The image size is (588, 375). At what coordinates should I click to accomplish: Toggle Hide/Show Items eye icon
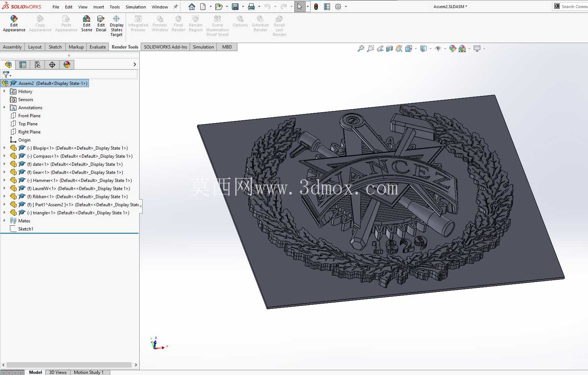tap(438, 49)
